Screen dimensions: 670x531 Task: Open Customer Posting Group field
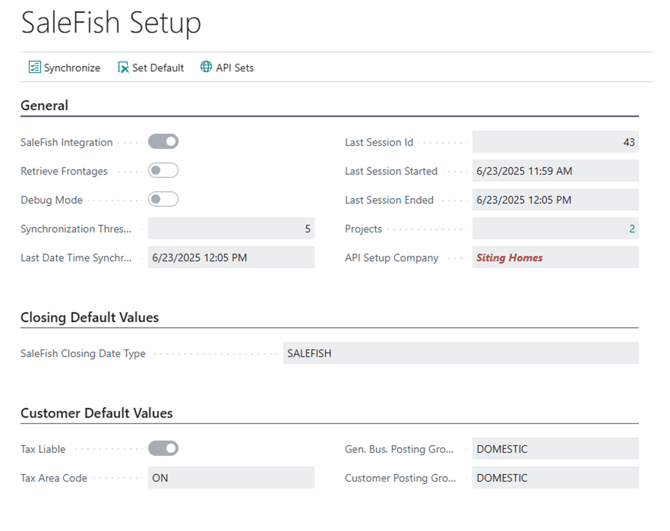tap(555, 478)
